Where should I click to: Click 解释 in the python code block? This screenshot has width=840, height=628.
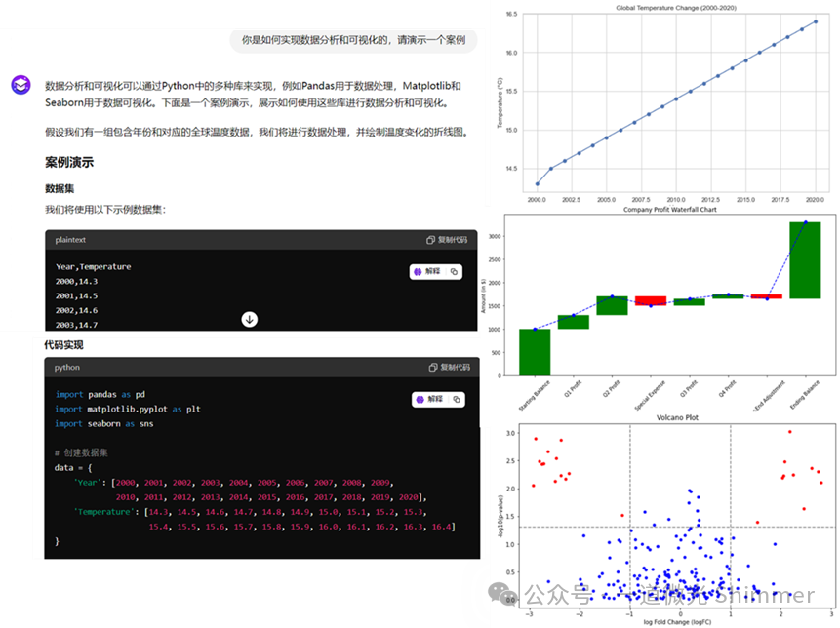pyautogui.click(x=429, y=399)
